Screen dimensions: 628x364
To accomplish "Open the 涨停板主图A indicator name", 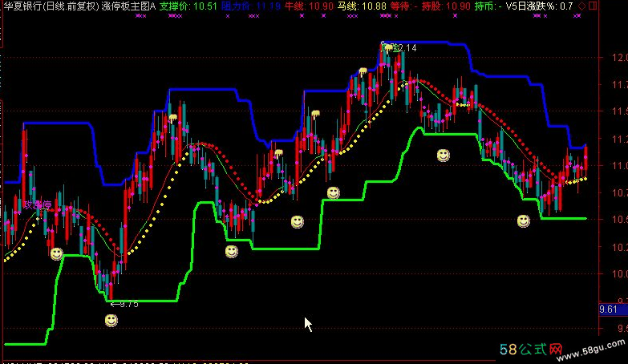I will click(x=128, y=6).
